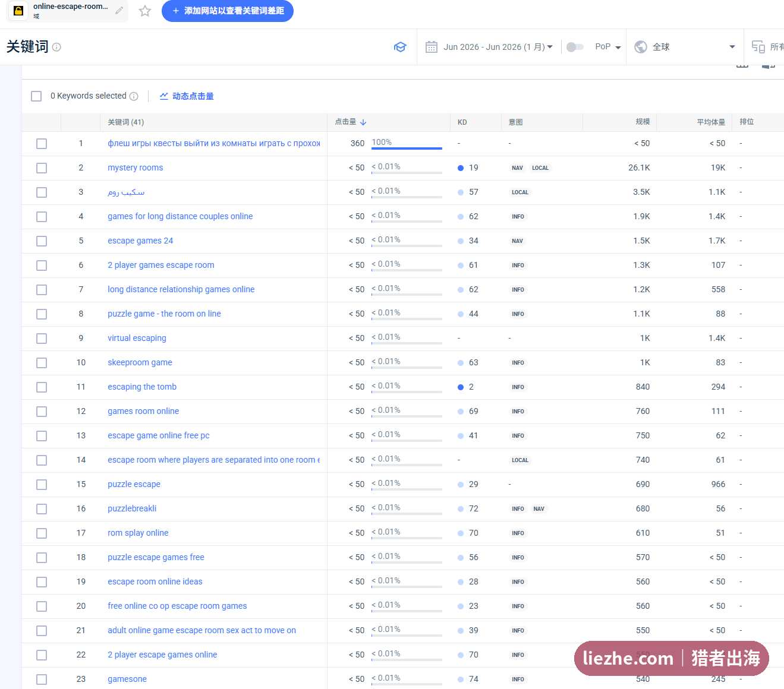Click the info icon after Keywords selected
The width and height of the screenshot is (784, 689).
point(134,96)
